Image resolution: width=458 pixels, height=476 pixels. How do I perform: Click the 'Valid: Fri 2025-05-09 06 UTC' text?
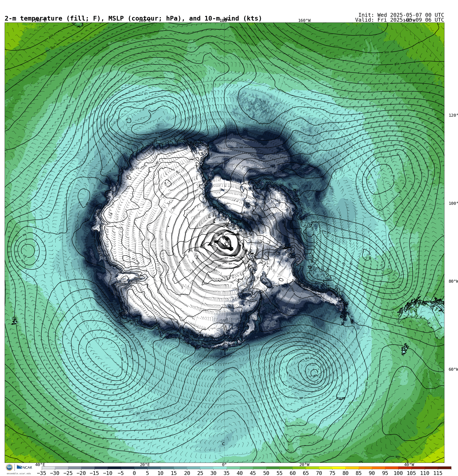coord(399,20)
